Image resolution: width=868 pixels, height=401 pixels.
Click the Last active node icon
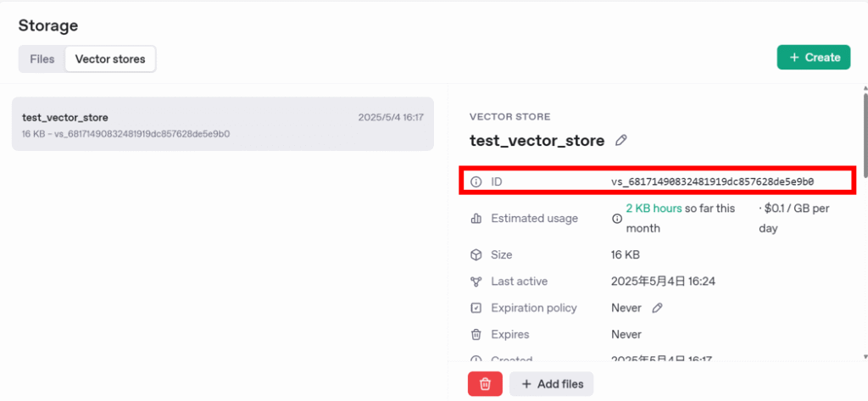476,281
